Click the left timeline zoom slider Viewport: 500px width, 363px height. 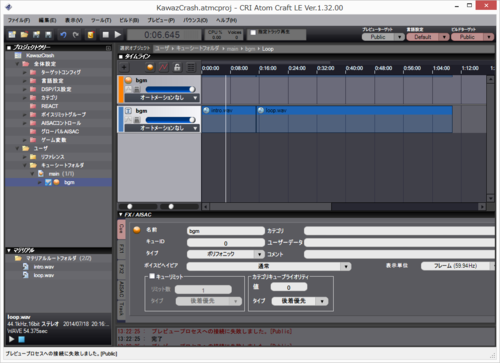(137, 206)
